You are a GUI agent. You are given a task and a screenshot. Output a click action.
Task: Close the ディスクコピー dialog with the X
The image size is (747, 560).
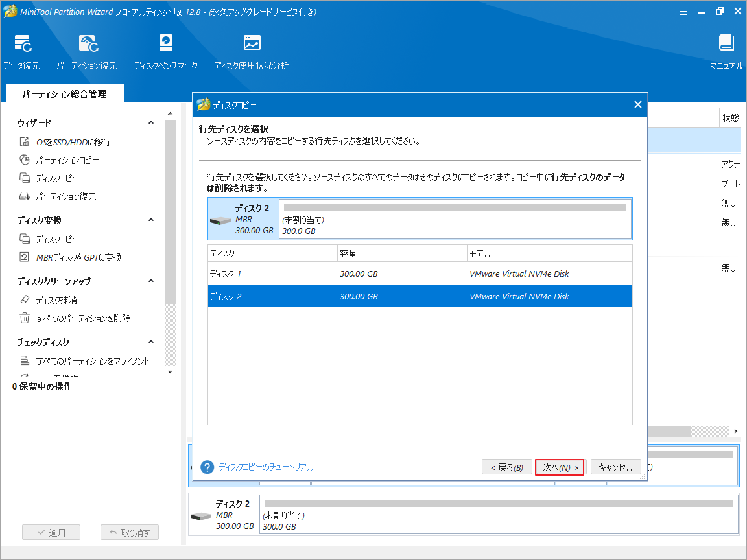pos(638,104)
